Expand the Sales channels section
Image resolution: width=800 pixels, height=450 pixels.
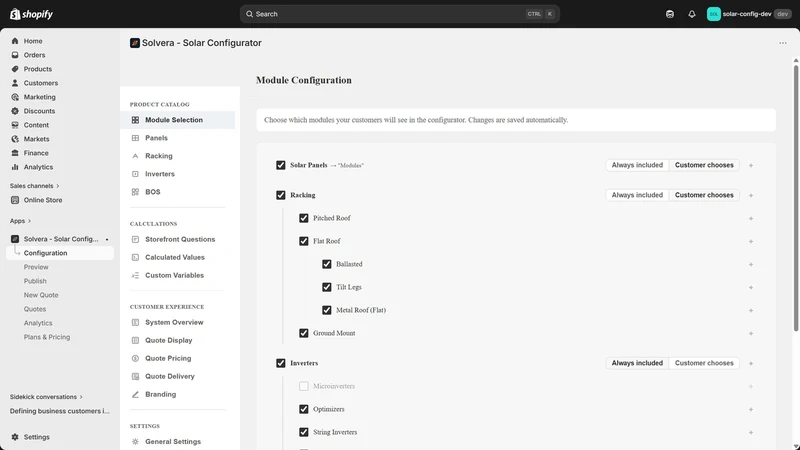pos(34,186)
